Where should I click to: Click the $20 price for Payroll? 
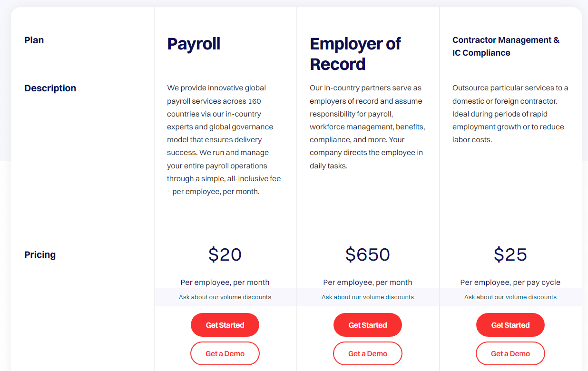click(x=225, y=255)
